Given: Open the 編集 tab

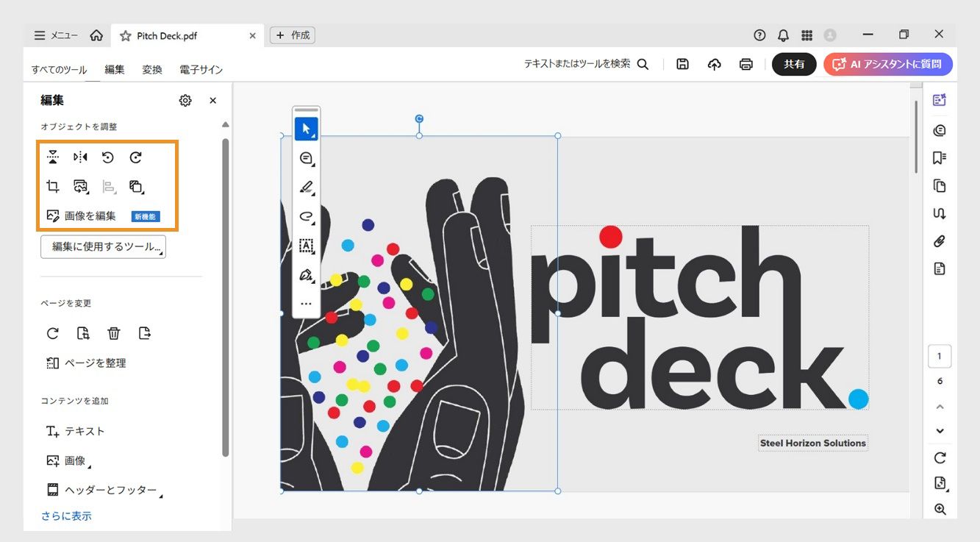Looking at the screenshot, I should click(115, 70).
